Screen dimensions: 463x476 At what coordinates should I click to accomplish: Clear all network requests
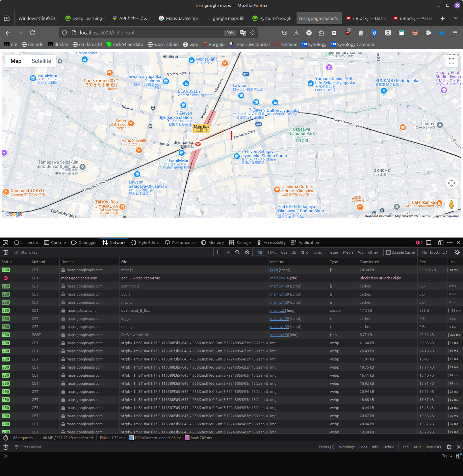[5, 252]
